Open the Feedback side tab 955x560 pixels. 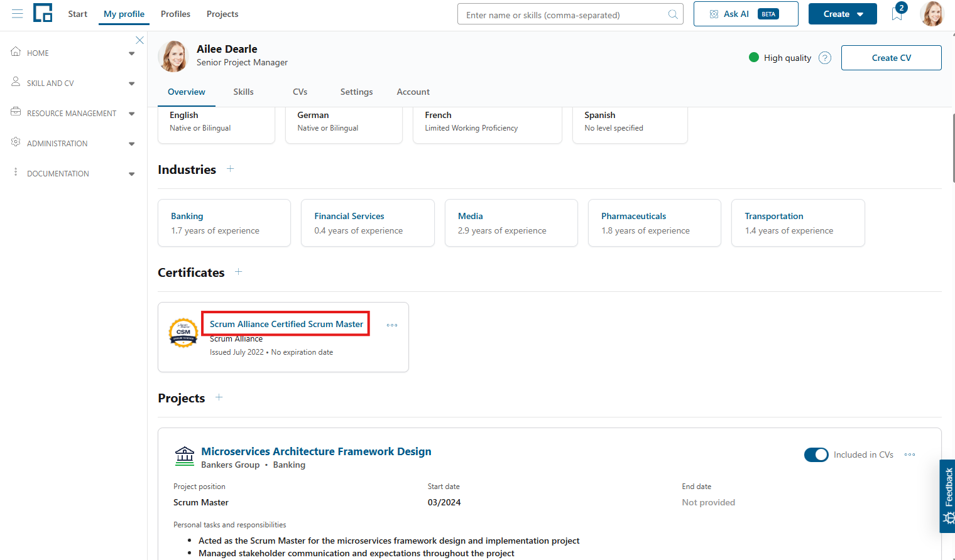coord(947,496)
